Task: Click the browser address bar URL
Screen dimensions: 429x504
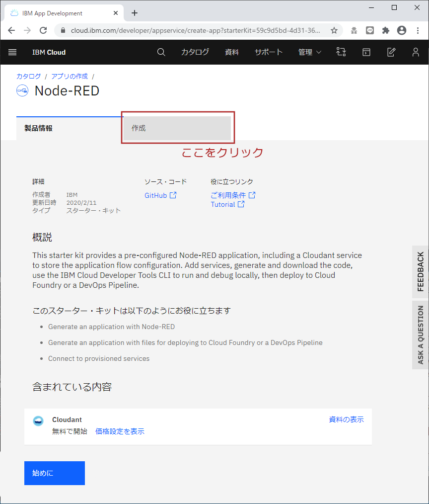Action: click(x=195, y=30)
